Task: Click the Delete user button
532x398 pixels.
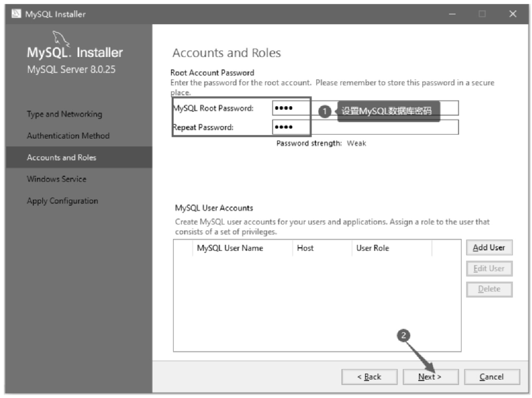Action: (489, 289)
